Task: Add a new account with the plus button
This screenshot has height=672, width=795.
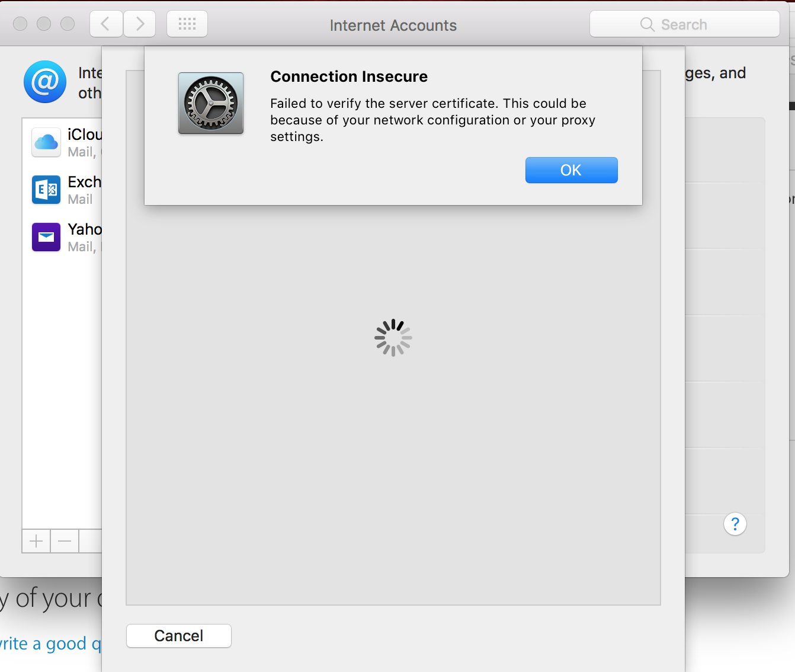Action: (x=36, y=541)
